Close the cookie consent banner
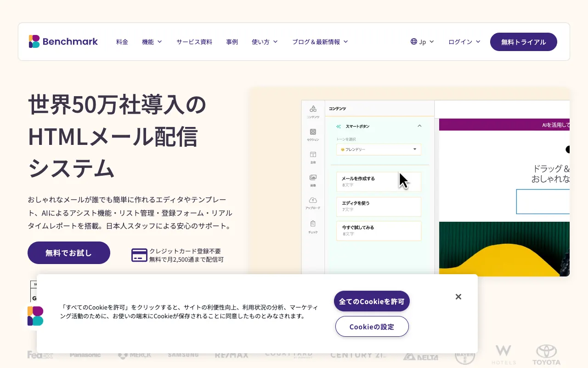The image size is (588, 368). click(x=458, y=297)
